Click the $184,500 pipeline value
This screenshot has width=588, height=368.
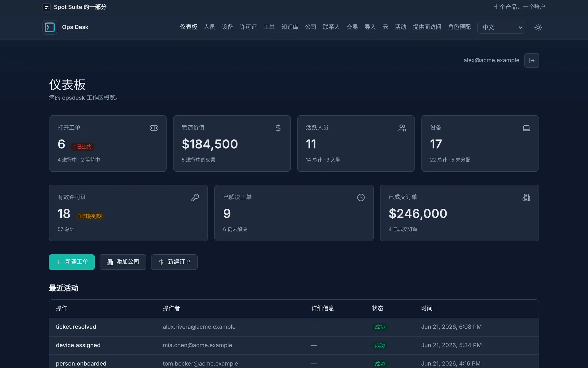point(210,144)
